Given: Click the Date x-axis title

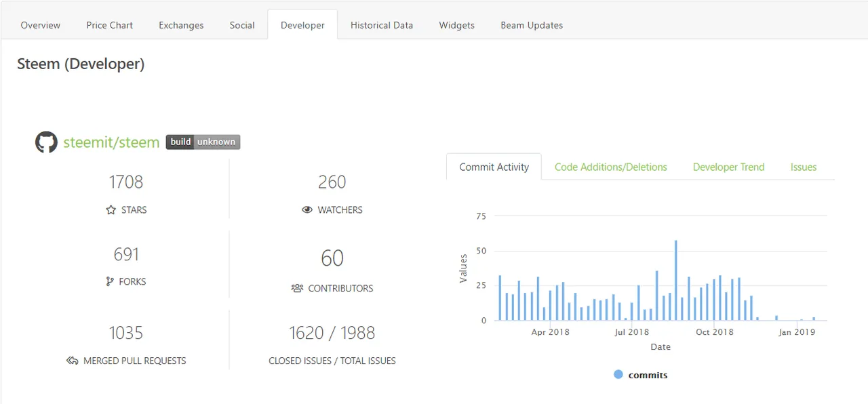Looking at the screenshot, I should tap(660, 346).
